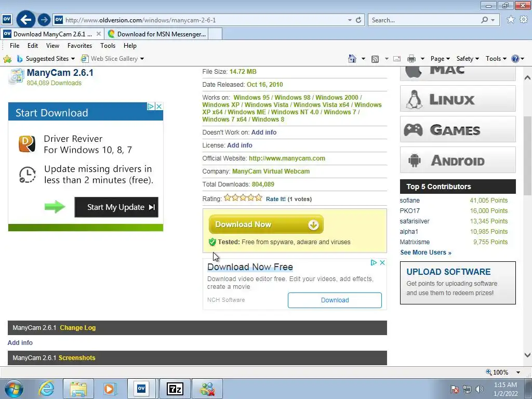
Task: Click the Read mail icon
Action: click(396, 59)
